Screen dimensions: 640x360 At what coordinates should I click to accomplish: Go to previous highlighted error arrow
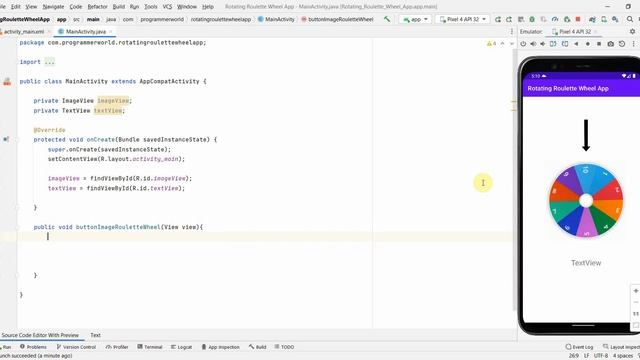click(x=502, y=44)
